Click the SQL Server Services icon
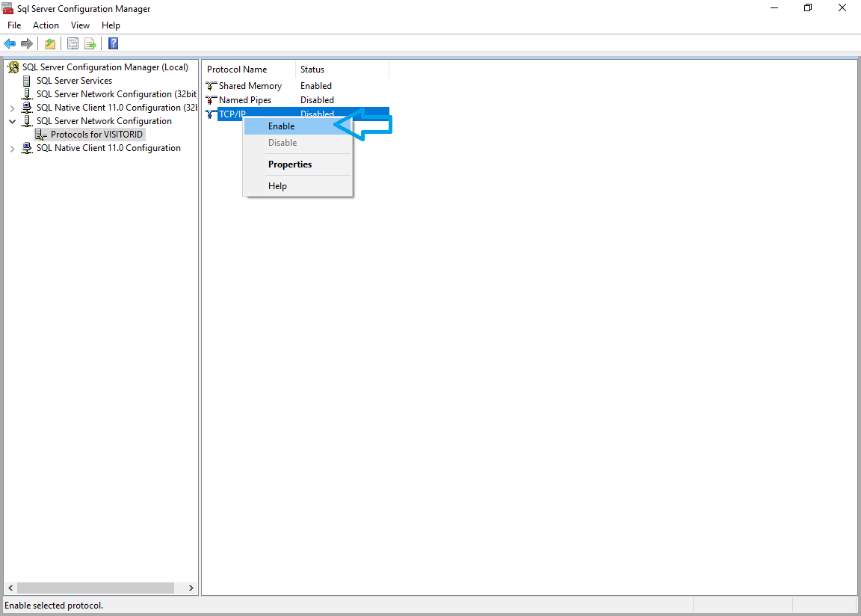The height and width of the screenshot is (616, 861). tap(28, 81)
